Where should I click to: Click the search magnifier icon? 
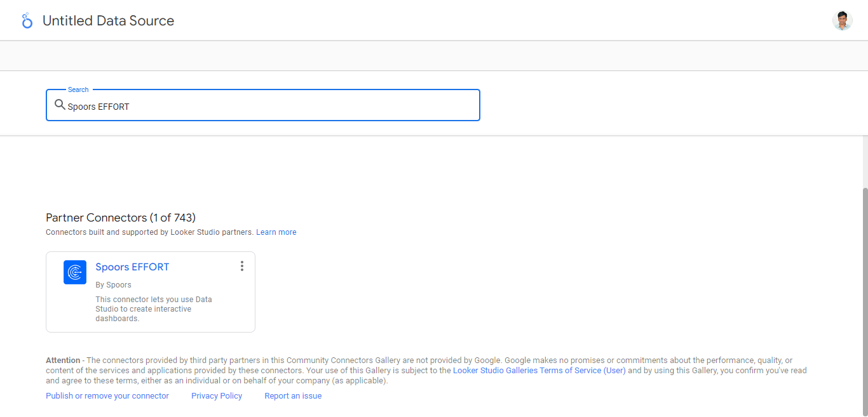click(x=60, y=105)
